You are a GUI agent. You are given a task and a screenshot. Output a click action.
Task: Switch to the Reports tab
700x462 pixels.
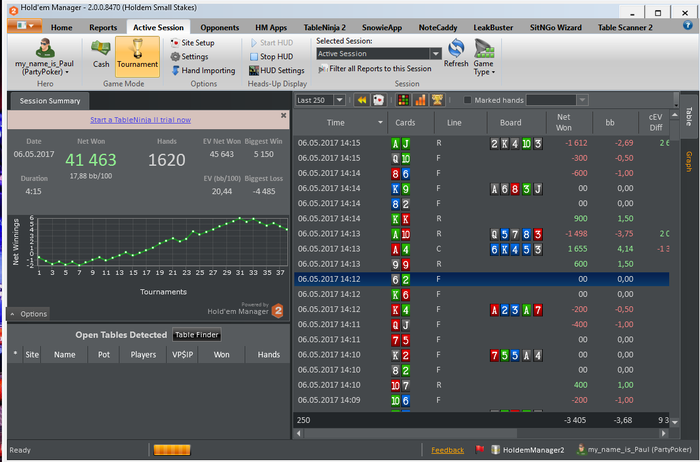point(103,27)
